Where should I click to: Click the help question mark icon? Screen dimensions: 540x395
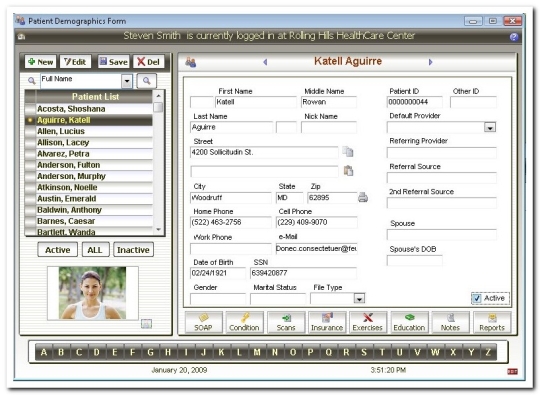(x=513, y=37)
